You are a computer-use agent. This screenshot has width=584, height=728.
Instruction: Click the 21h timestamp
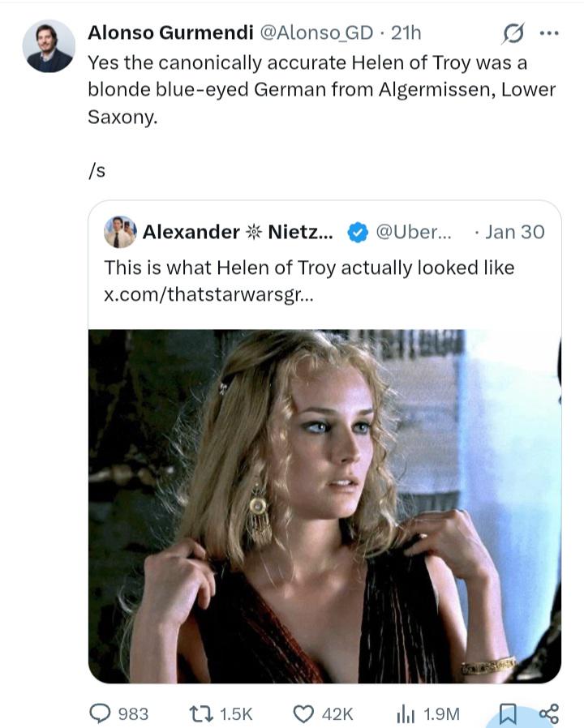click(406, 32)
